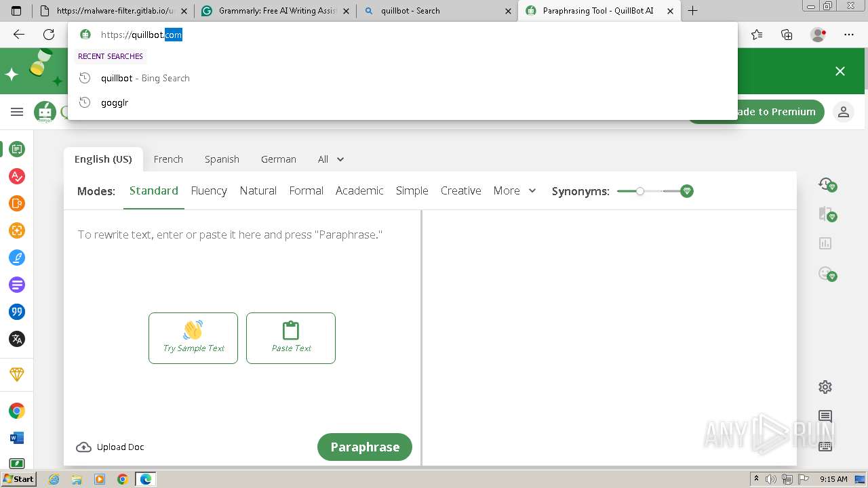Viewport: 868px width, 488px height.
Task: Choose the Simple mode
Action: point(412,191)
